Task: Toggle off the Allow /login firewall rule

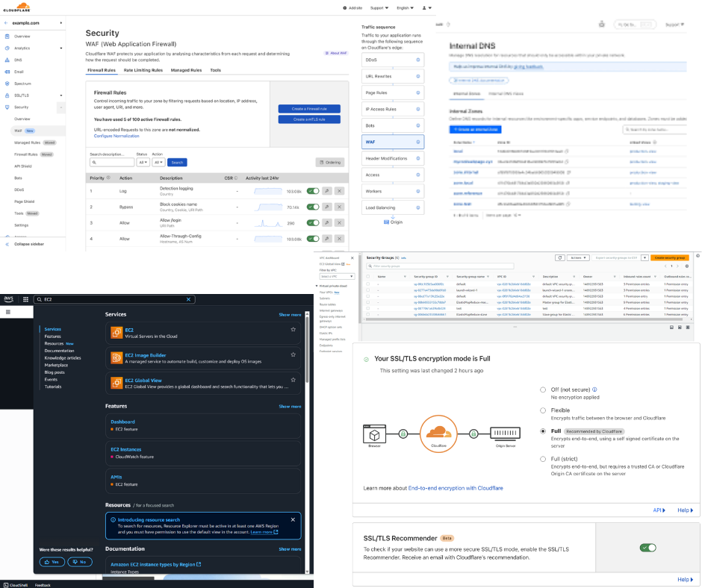Action: (312, 223)
